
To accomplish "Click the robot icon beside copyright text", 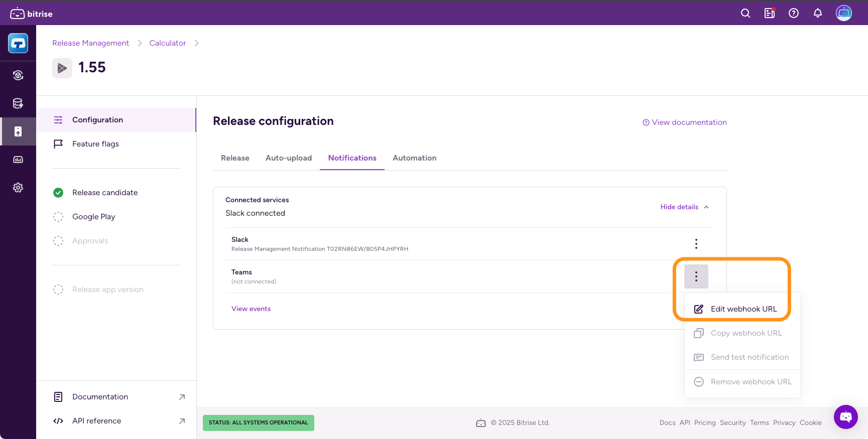I will (x=481, y=423).
